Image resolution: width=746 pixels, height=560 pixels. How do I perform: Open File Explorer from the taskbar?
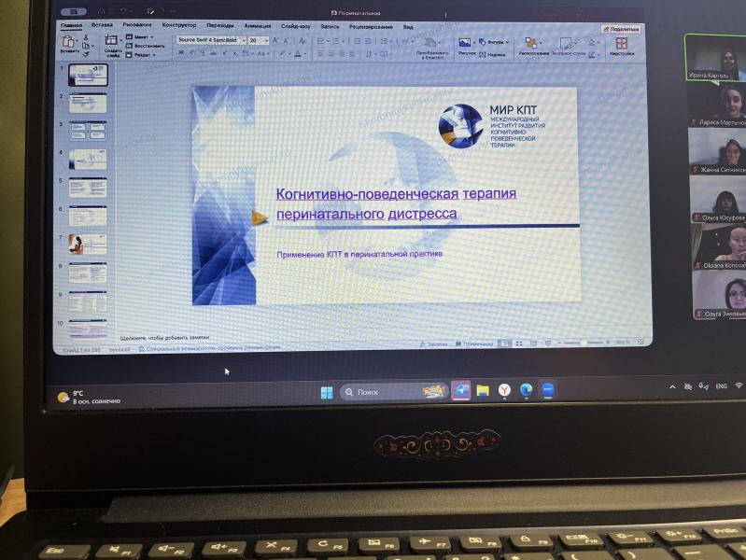[483, 390]
